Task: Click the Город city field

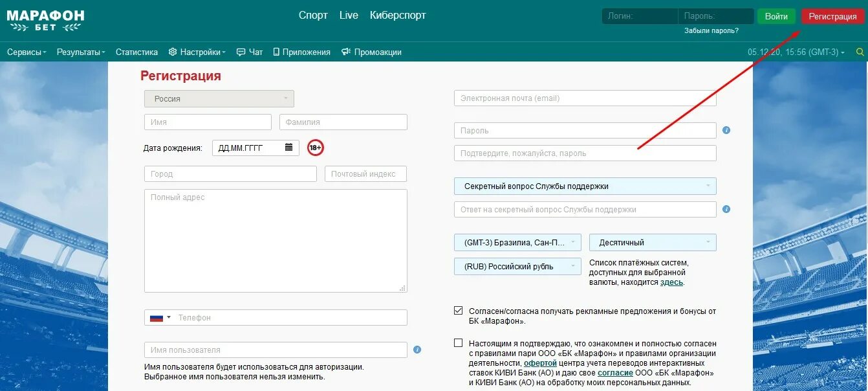Action: coord(230,174)
